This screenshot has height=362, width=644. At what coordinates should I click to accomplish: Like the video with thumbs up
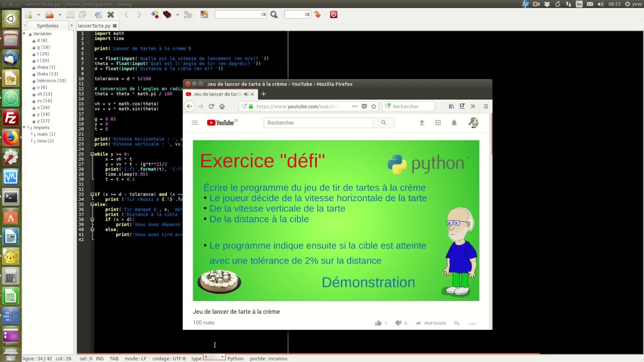(x=378, y=323)
